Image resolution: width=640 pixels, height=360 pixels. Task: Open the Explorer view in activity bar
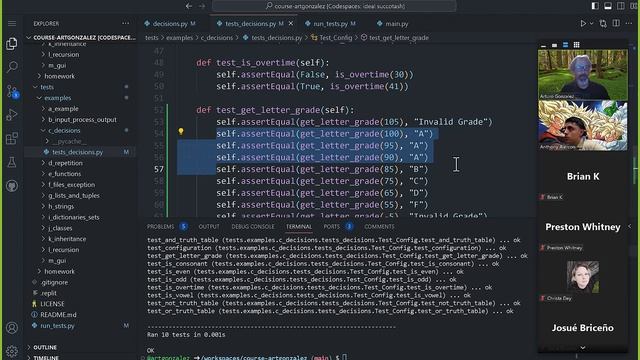click(x=12, y=43)
